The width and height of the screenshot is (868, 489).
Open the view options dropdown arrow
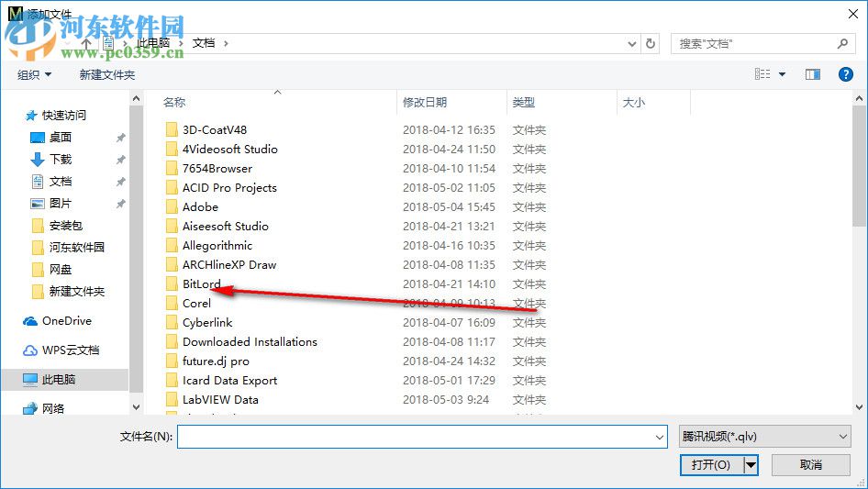[782, 74]
